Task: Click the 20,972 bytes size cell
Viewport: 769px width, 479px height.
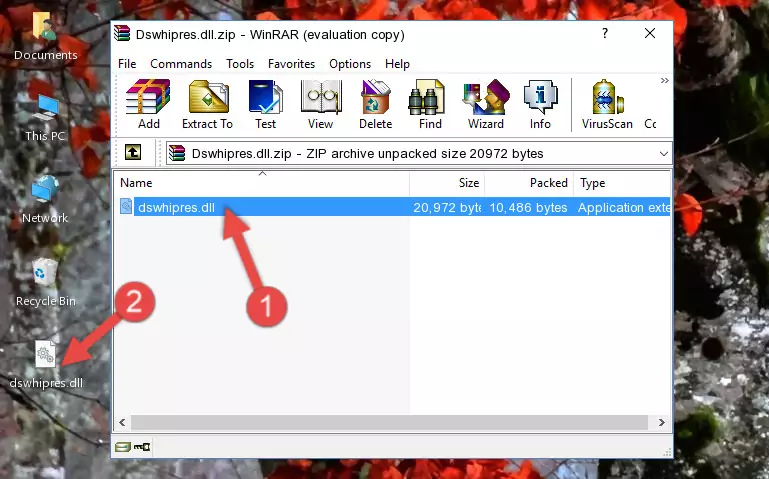Action: point(447,207)
